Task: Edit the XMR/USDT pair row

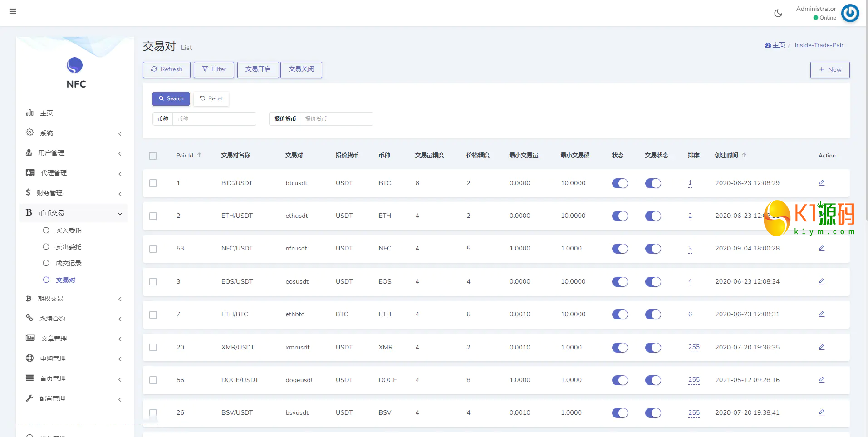Action: (822, 347)
